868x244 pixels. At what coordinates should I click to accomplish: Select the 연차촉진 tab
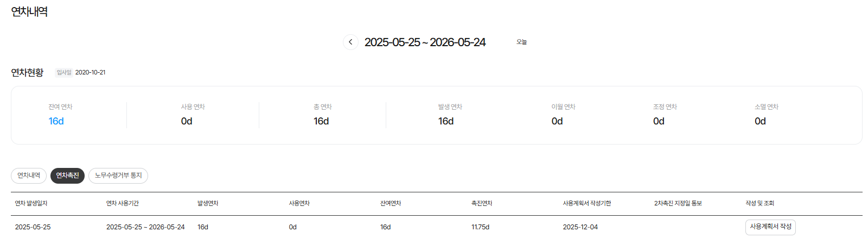67,176
